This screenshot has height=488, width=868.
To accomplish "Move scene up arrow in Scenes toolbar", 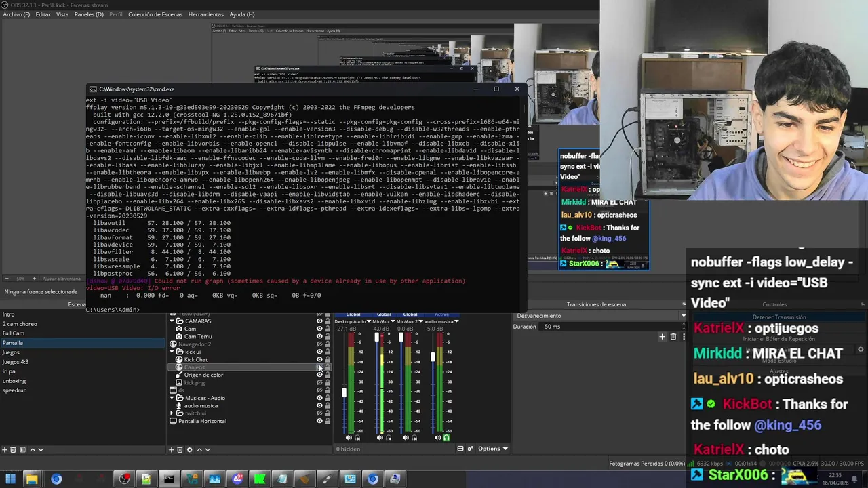I will 32,449.
